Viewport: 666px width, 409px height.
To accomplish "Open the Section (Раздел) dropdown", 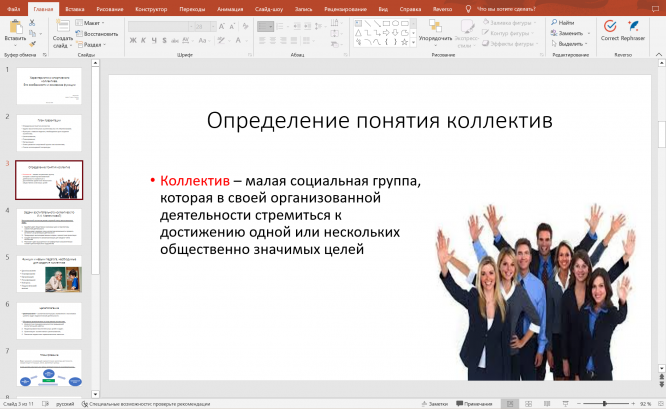I will (x=92, y=44).
